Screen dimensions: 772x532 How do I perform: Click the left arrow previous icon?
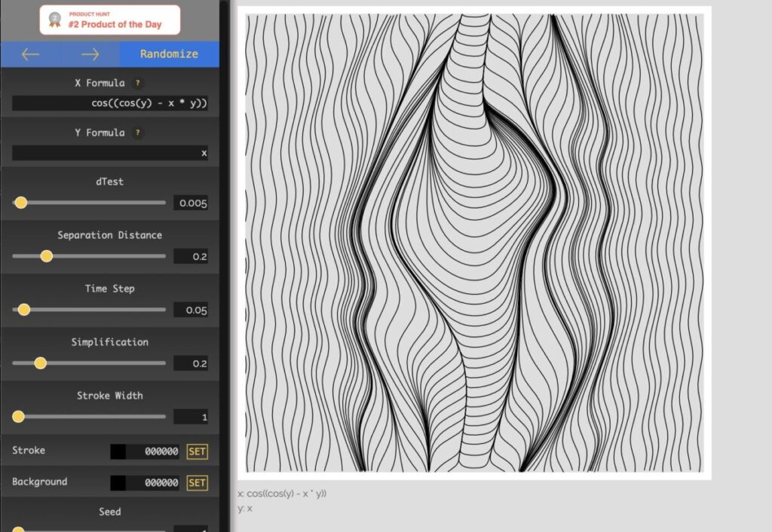tap(30, 54)
